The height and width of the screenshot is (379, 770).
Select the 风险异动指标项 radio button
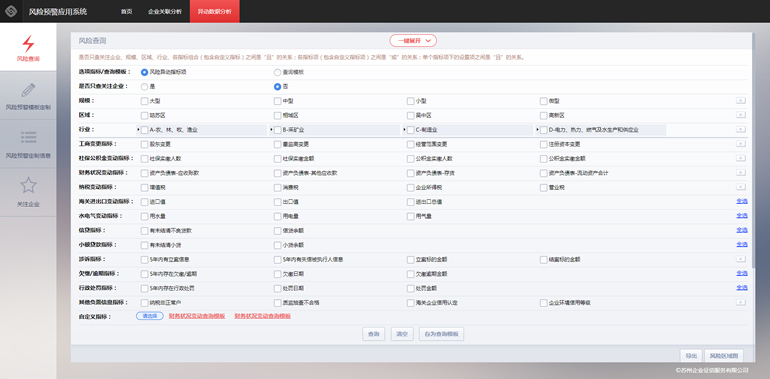(144, 72)
